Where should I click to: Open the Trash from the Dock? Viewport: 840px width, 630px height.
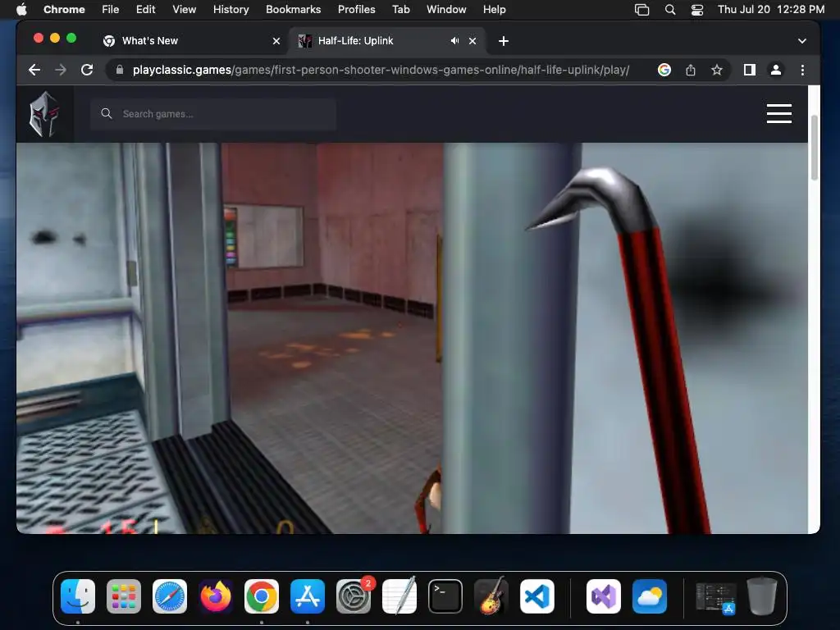[762, 596]
